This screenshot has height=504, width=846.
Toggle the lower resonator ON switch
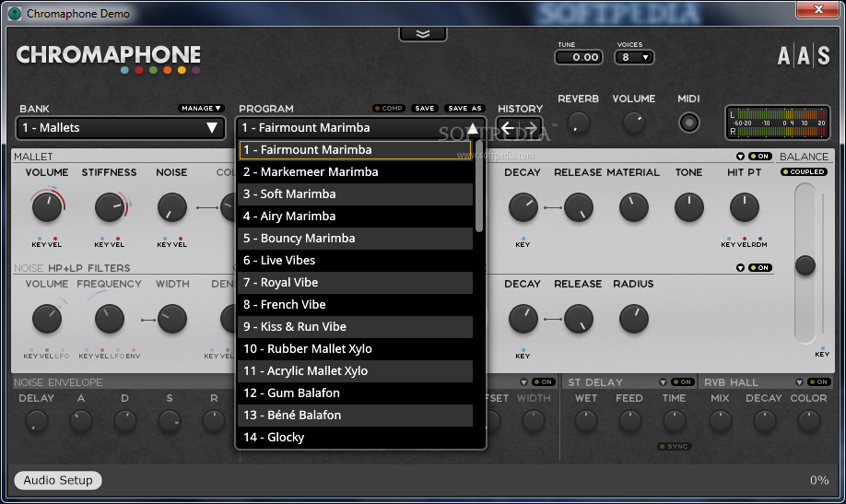point(760,267)
